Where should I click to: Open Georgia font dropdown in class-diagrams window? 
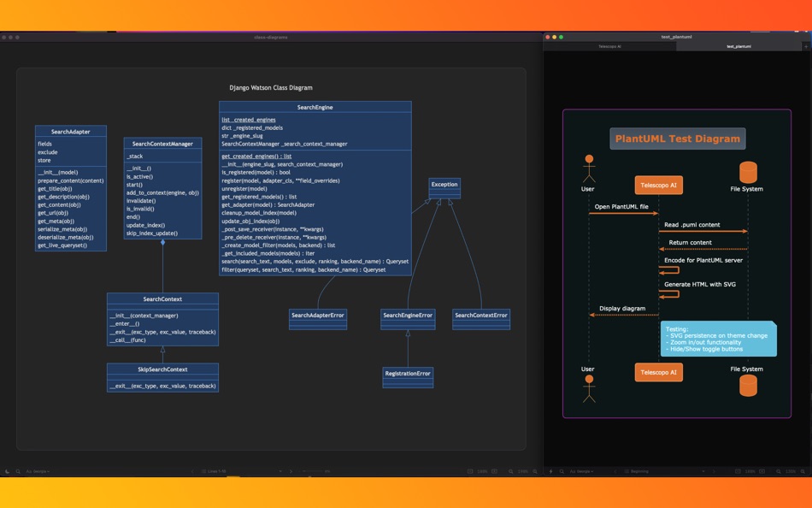point(38,472)
